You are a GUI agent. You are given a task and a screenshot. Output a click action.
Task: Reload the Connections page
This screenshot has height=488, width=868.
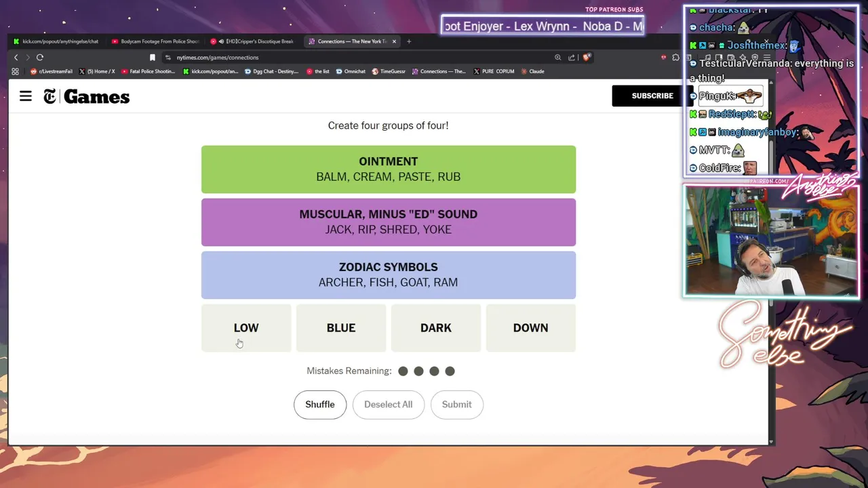[x=40, y=58]
